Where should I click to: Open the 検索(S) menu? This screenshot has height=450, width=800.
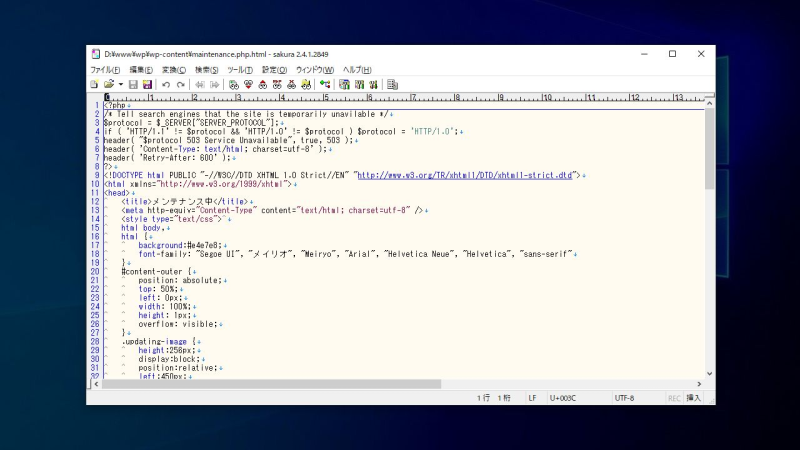207,70
